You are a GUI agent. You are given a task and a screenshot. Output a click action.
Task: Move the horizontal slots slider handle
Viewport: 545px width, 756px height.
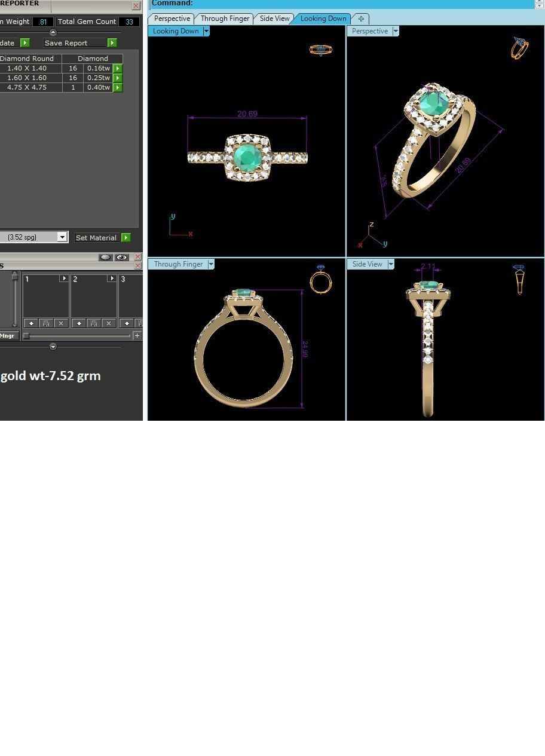tap(26, 336)
